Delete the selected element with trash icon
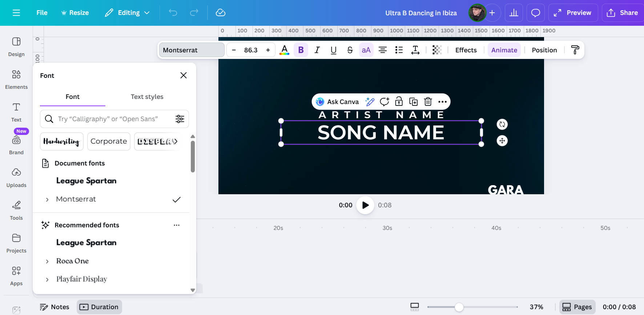Image resolution: width=644 pixels, height=315 pixels. pyautogui.click(x=428, y=101)
